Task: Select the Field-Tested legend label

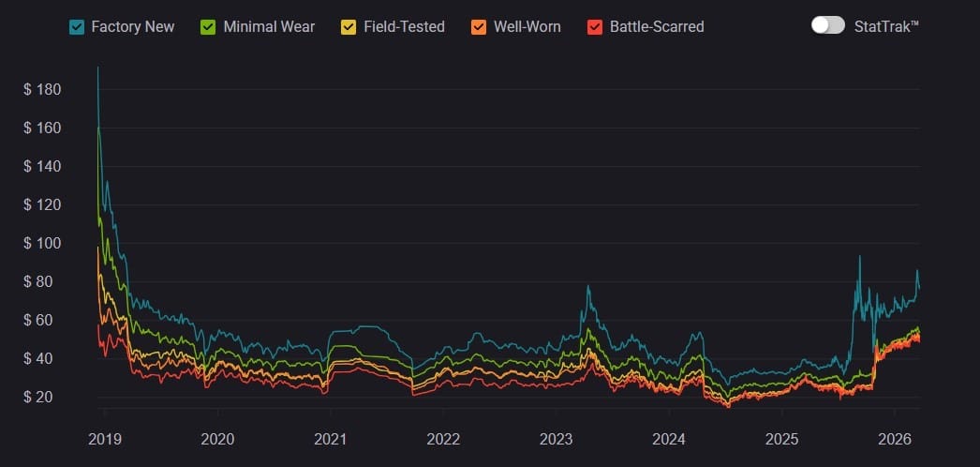Action: coord(405,27)
